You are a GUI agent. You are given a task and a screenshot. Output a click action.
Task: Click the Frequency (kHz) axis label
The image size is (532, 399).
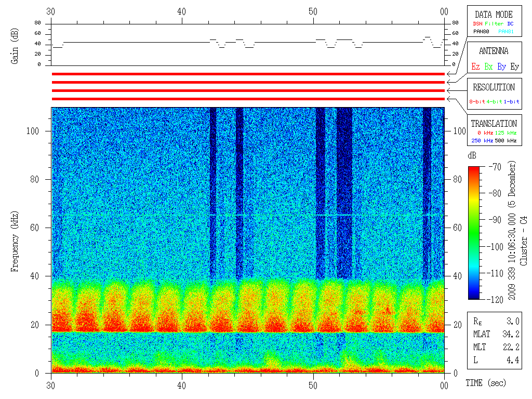coord(14,242)
